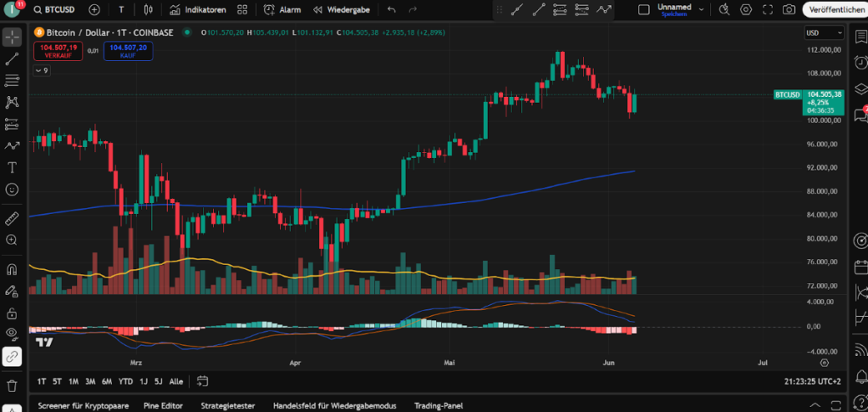Toggle magnet mode for drawings
This screenshot has height=412, width=868.
click(x=12, y=270)
